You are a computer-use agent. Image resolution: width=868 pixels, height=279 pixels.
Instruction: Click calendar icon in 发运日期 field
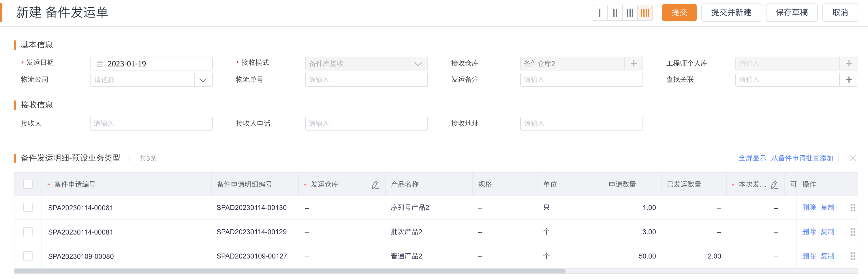pos(100,64)
